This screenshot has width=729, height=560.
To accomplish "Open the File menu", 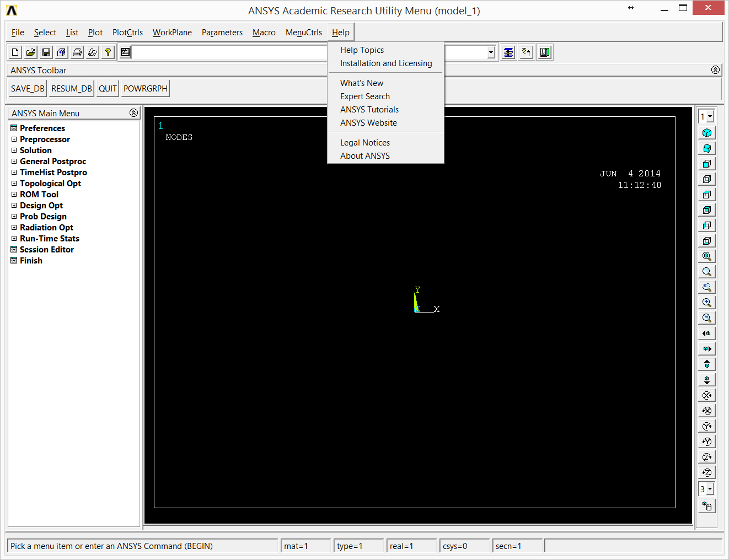I will coord(18,33).
